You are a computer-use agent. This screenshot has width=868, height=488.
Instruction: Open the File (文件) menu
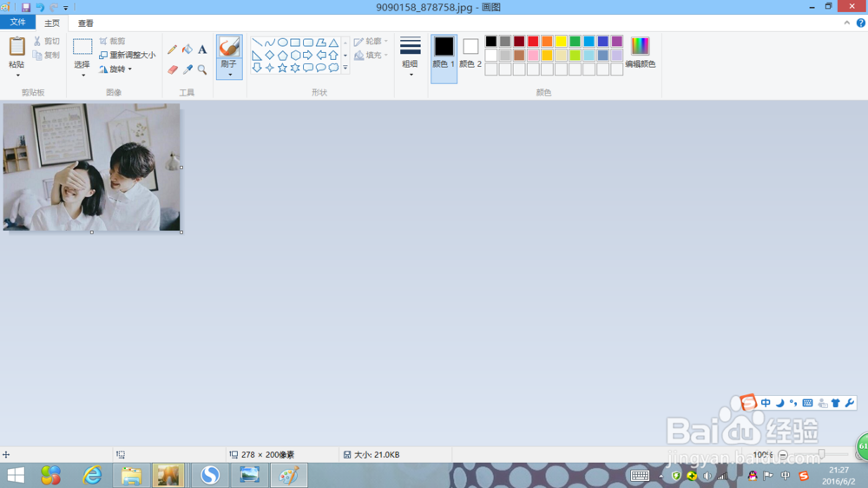click(17, 23)
